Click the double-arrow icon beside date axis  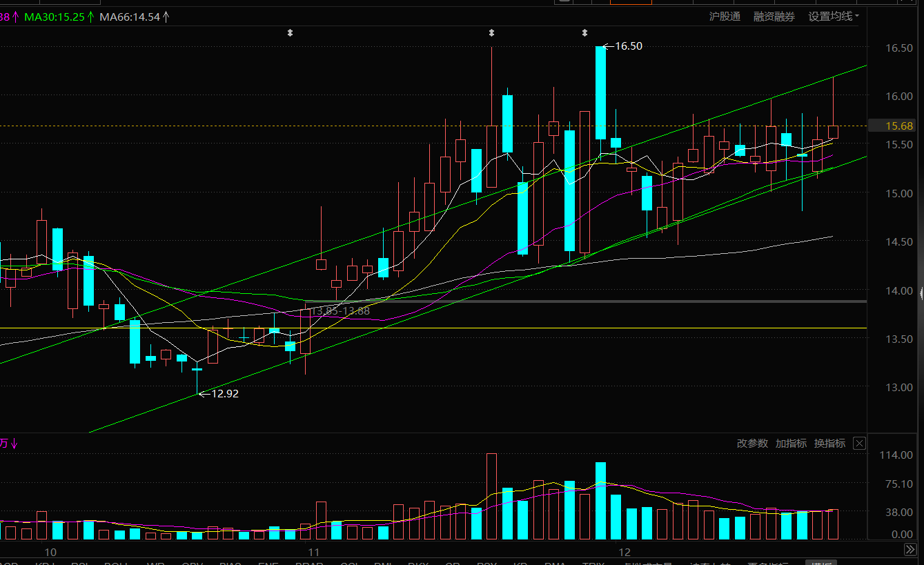click(x=911, y=550)
